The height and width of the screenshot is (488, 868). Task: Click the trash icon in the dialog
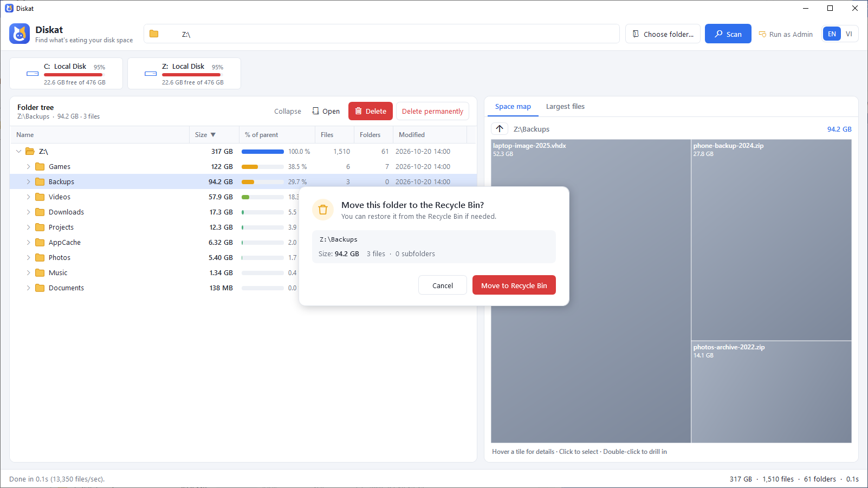click(323, 210)
